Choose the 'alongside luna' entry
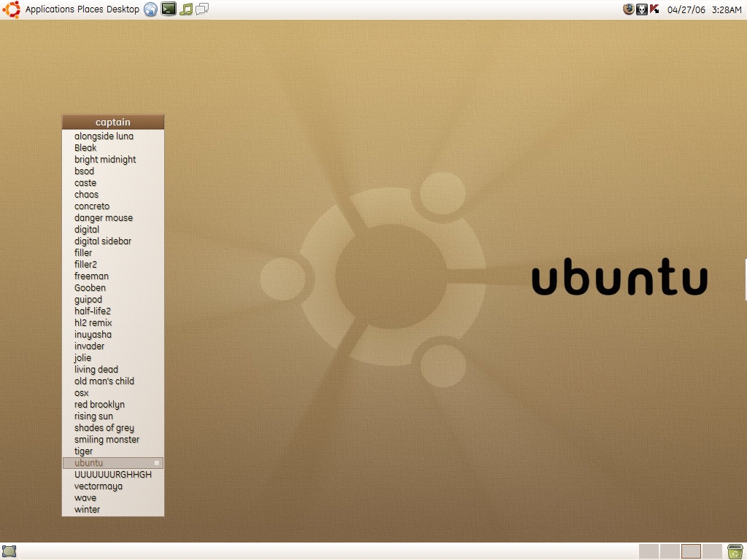747x560 pixels. (x=113, y=136)
